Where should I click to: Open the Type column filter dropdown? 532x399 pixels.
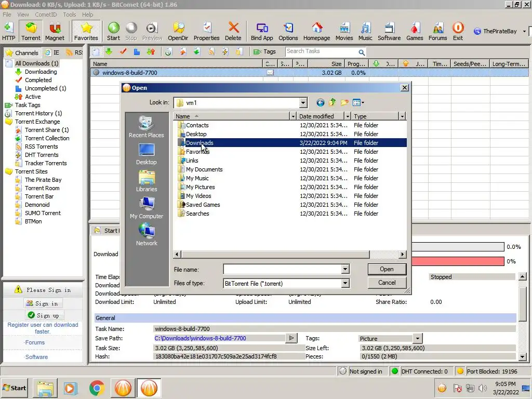402,116
